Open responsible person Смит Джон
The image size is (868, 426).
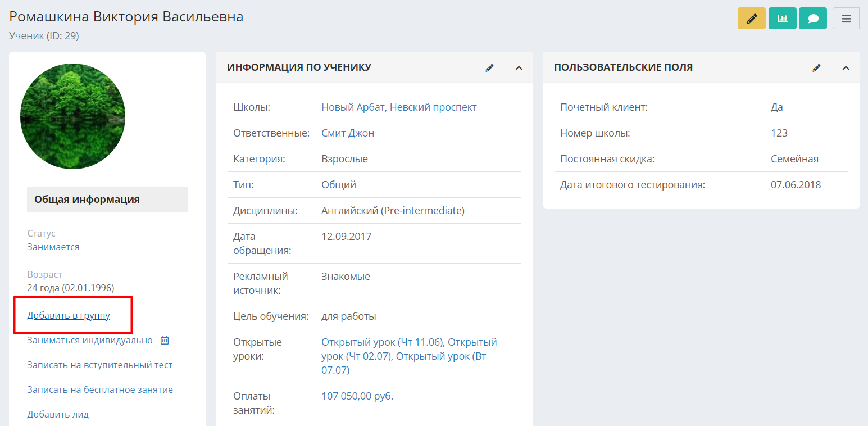click(348, 133)
